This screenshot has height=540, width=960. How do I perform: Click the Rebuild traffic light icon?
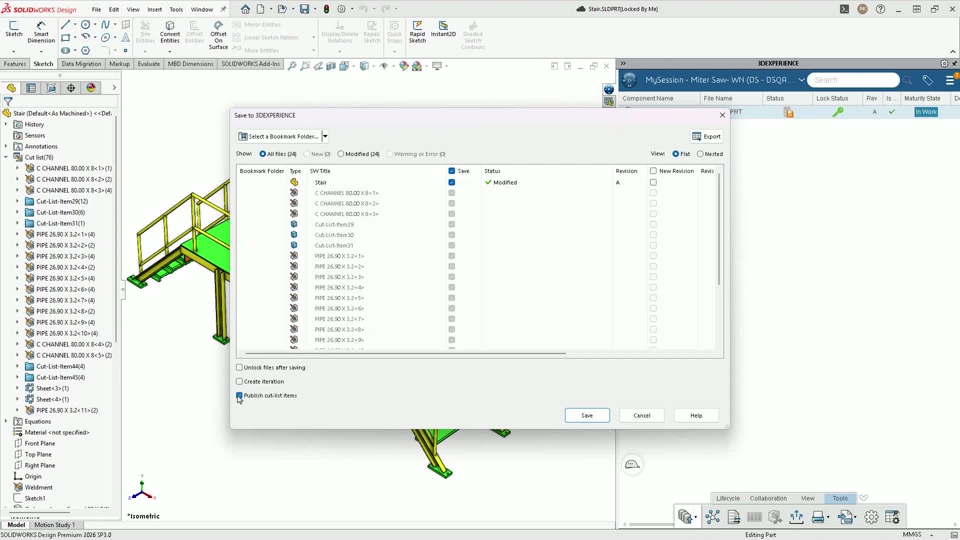click(326, 9)
